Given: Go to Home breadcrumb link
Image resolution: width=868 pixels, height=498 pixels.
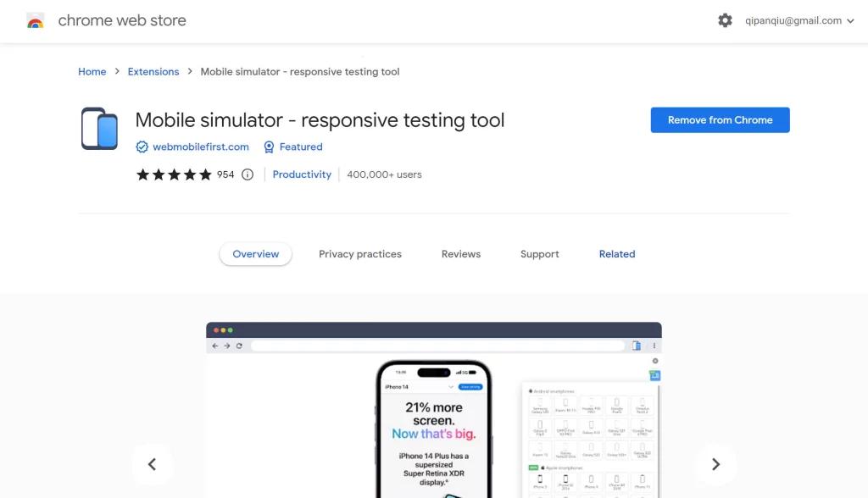Looking at the screenshot, I should tap(92, 71).
